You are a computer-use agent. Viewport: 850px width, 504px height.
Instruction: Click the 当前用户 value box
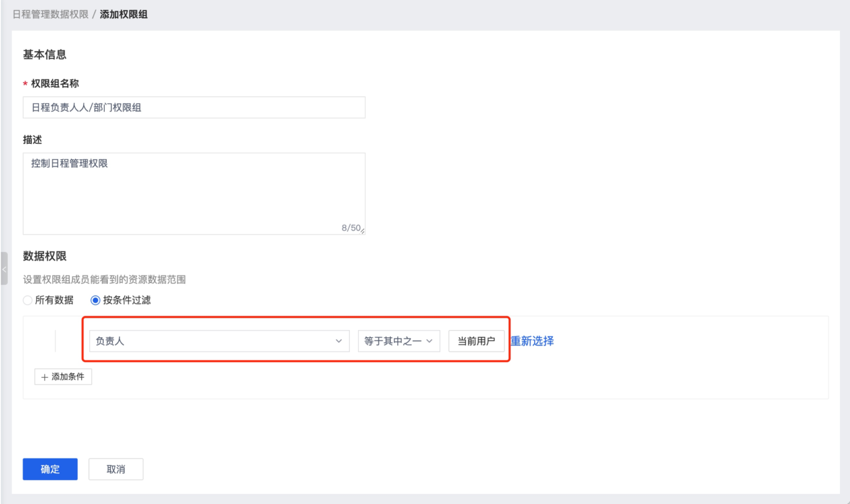[476, 341]
